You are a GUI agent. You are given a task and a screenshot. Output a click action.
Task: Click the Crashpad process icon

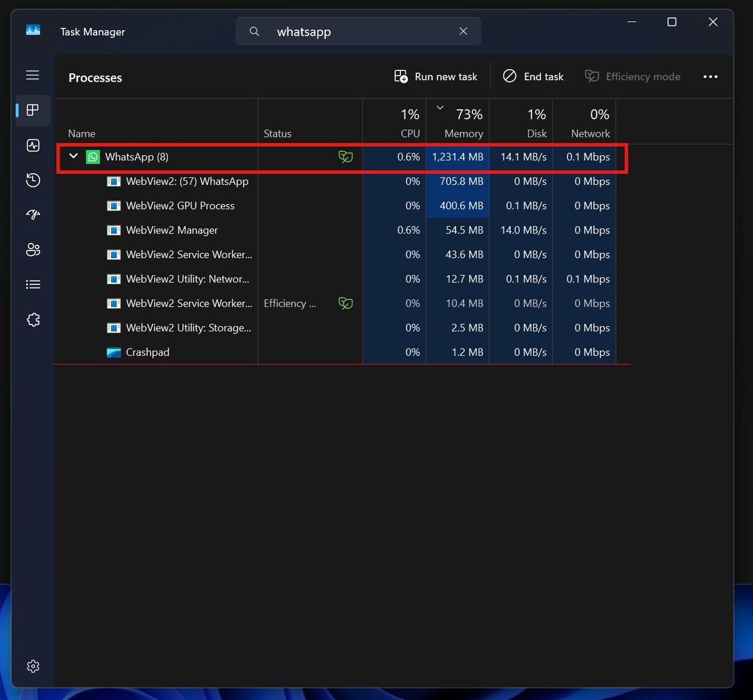pyautogui.click(x=114, y=352)
